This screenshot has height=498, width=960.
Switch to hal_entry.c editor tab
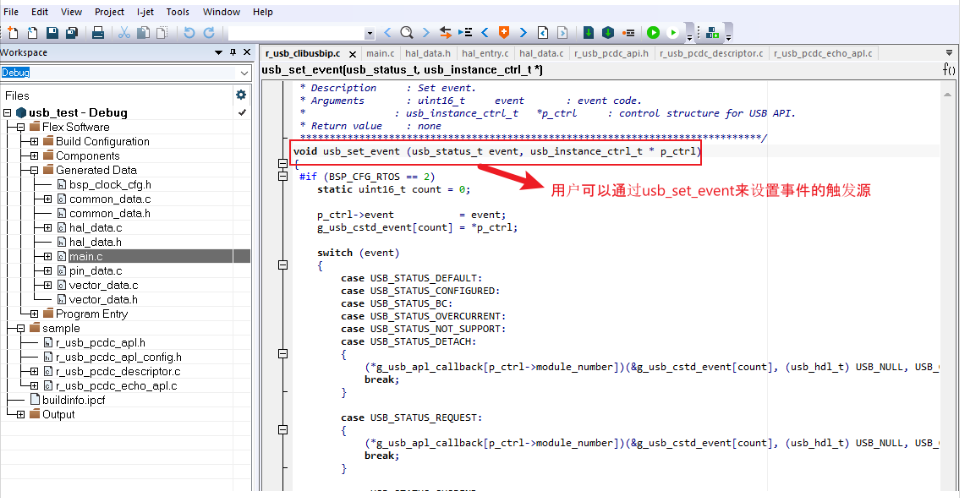[x=485, y=53]
